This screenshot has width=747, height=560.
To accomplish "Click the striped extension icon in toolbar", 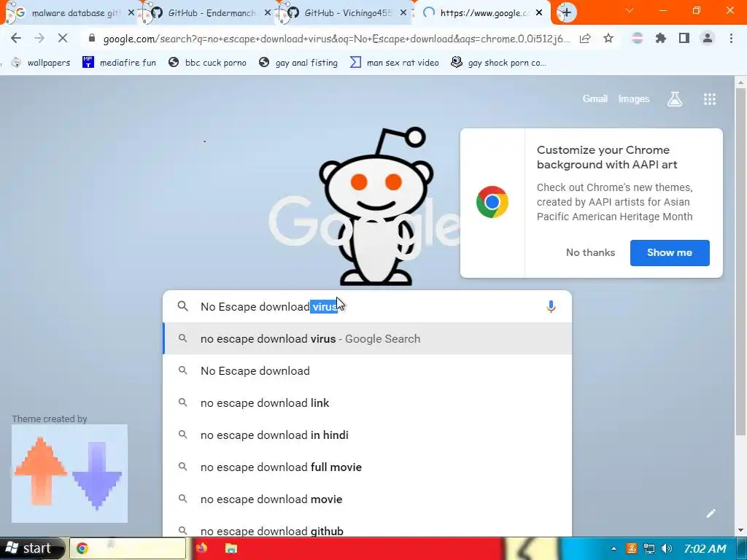I will [637, 39].
